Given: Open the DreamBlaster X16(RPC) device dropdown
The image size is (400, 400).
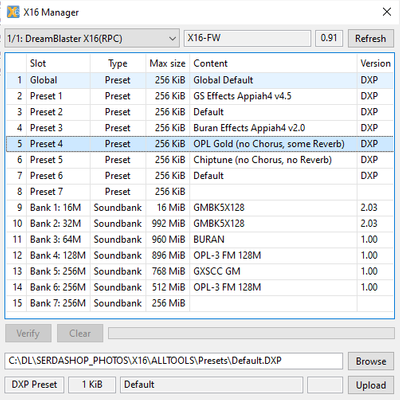Looking at the screenshot, I should [x=92, y=38].
